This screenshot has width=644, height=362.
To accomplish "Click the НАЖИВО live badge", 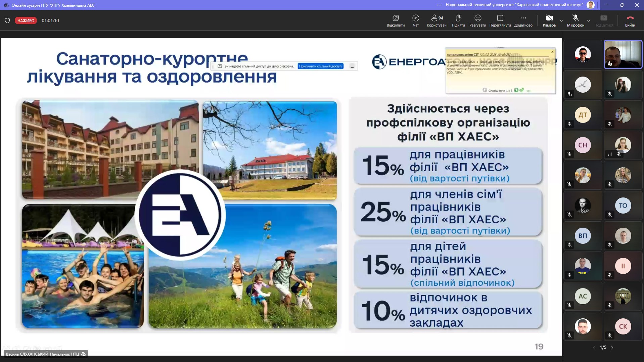I will click(26, 20).
